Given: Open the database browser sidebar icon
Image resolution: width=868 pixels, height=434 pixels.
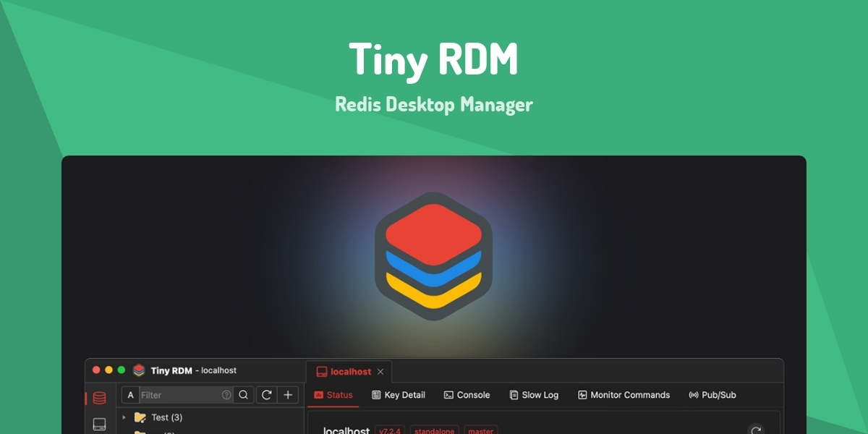Looking at the screenshot, I should coord(100,398).
